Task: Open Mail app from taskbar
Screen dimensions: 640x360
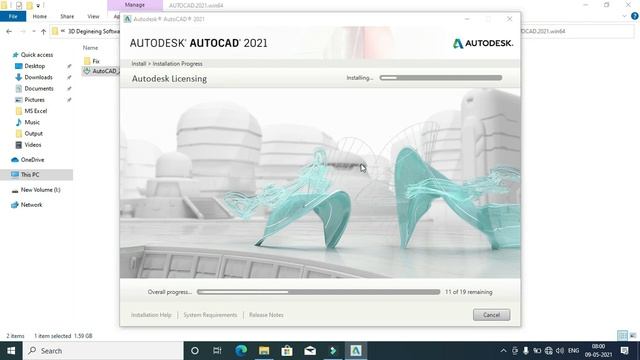Action: click(x=310, y=351)
